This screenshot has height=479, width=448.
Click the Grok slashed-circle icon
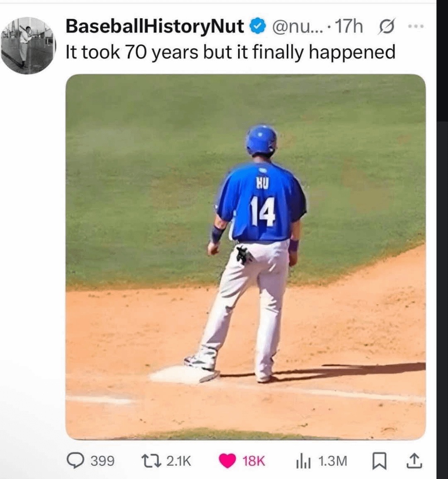click(x=384, y=27)
